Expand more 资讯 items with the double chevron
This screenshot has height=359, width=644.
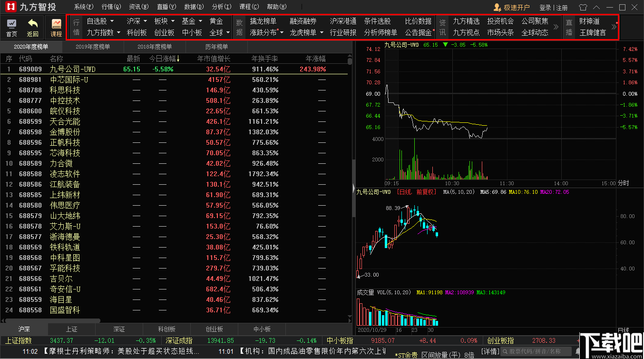[x=556, y=27]
